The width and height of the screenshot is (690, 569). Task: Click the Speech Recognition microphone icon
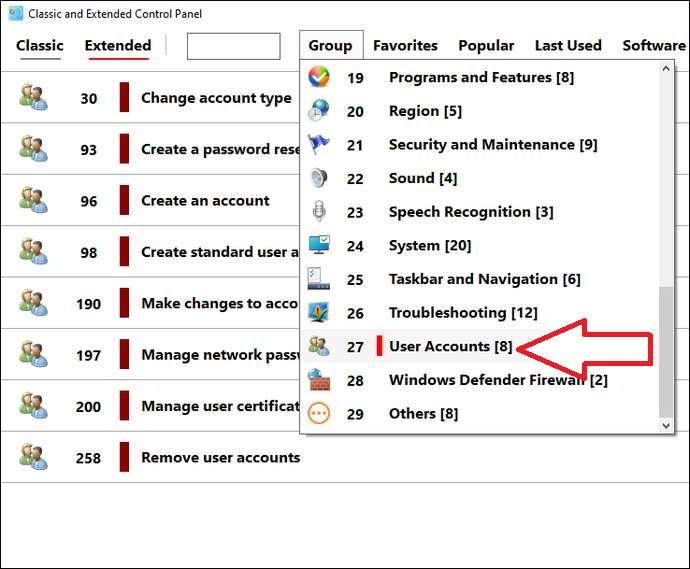319,212
